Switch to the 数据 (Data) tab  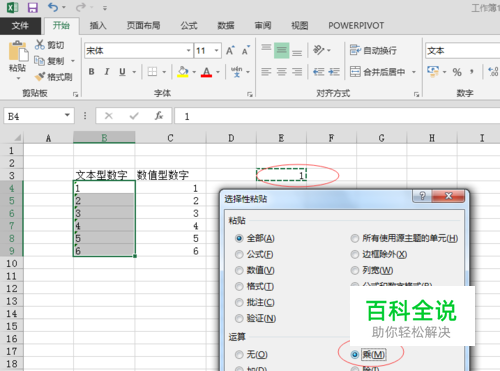pos(226,26)
